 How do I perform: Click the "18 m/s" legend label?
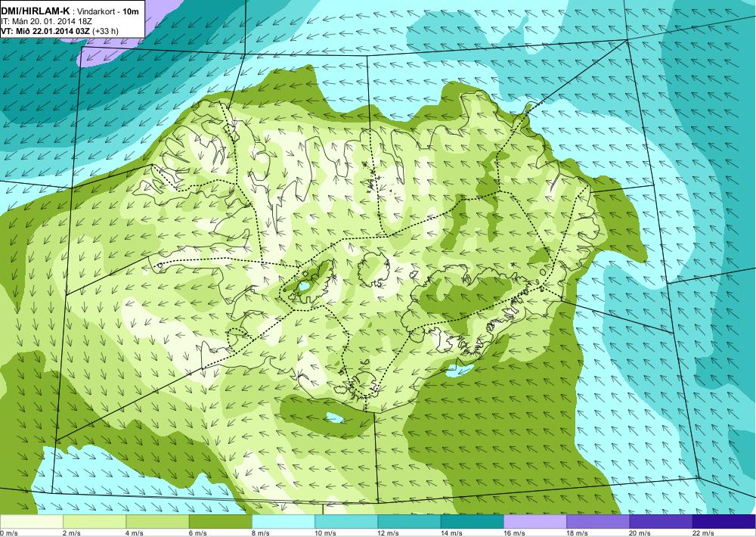pyautogui.click(x=577, y=533)
